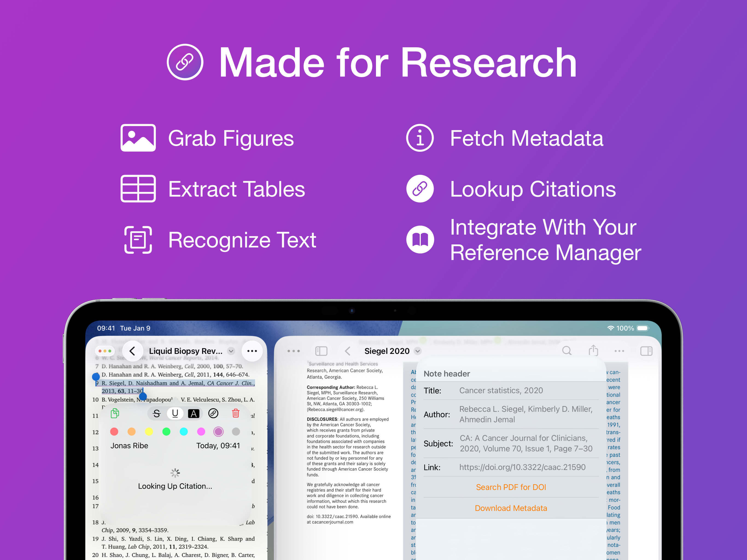This screenshot has height=560, width=747.
Task: Tap the copy annotation icon
Action: (115, 413)
